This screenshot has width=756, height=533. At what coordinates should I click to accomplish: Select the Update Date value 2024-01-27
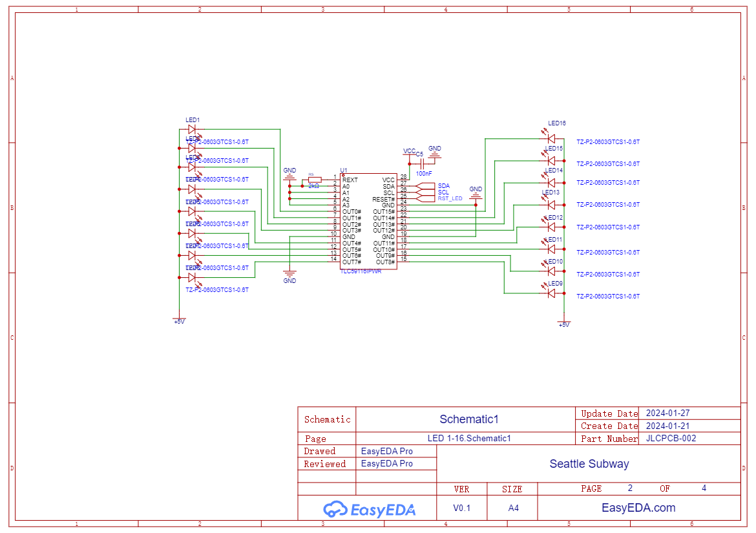tap(667, 413)
